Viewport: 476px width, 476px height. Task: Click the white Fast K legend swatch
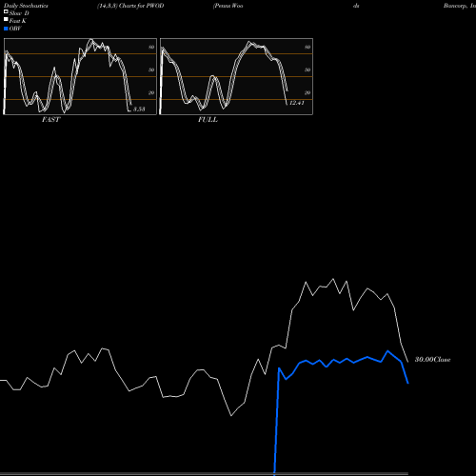click(6, 19)
